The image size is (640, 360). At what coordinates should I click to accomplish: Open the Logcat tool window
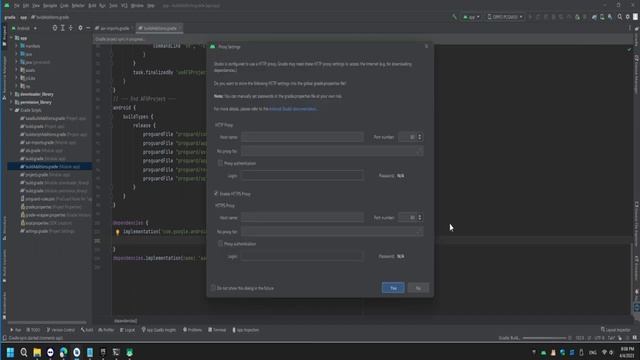(127, 330)
